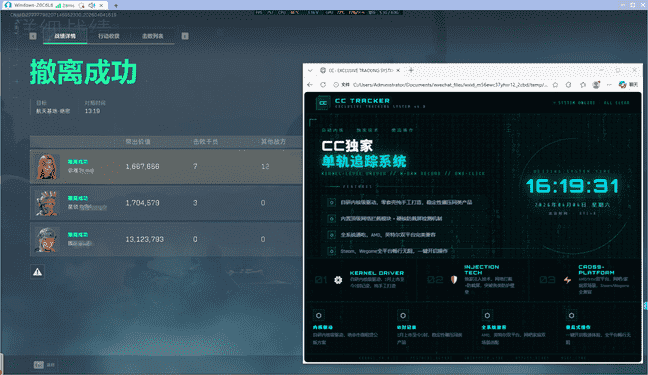This screenshot has height=375, width=648.
Task: Click the CC独家 title text
Action: [x=347, y=146]
